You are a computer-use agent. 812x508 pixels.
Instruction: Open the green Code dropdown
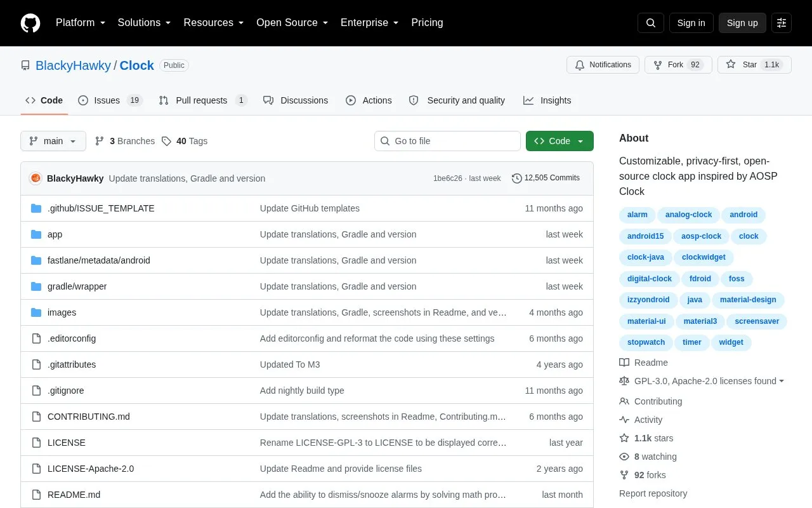(560, 141)
